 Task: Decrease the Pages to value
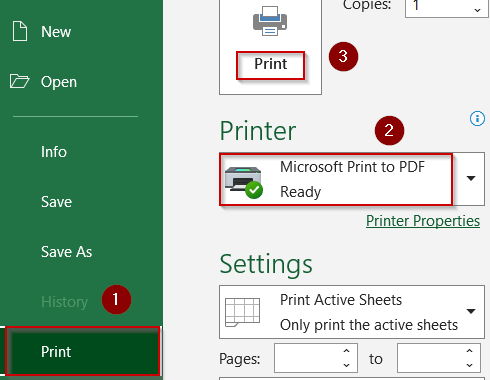coord(469,365)
